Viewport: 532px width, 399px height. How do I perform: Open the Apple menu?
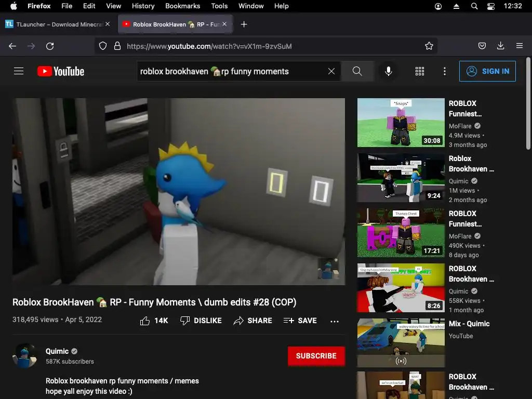(x=14, y=6)
